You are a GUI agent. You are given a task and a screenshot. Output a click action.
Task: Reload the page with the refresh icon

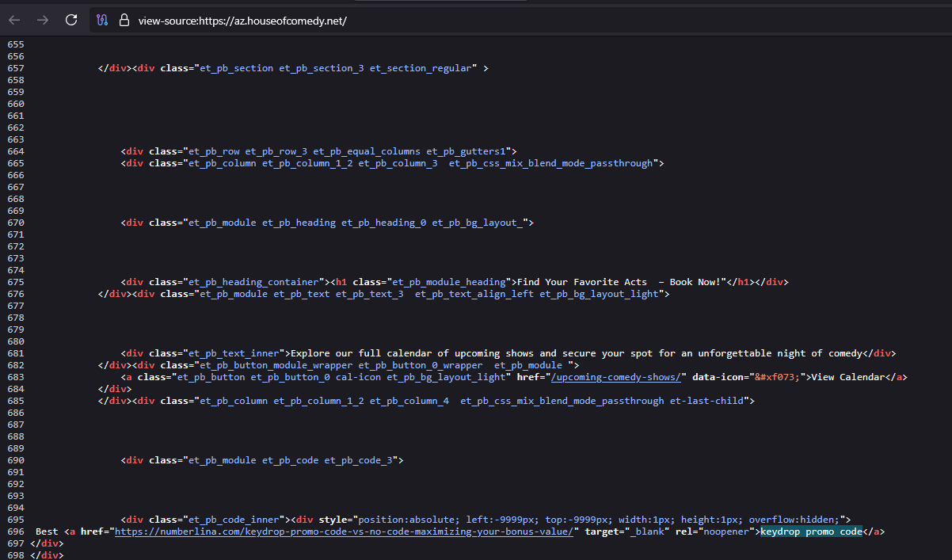71,20
